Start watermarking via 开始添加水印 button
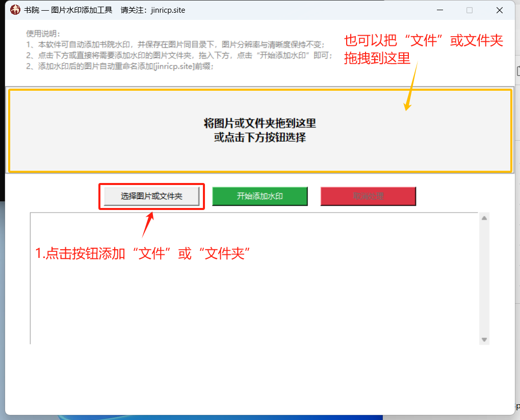520x420 pixels. pyautogui.click(x=259, y=196)
